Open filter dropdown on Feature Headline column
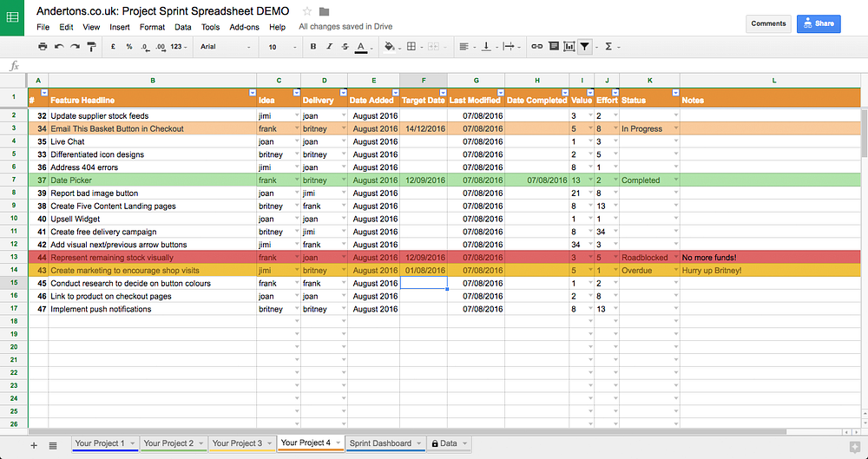 tap(253, 93)
